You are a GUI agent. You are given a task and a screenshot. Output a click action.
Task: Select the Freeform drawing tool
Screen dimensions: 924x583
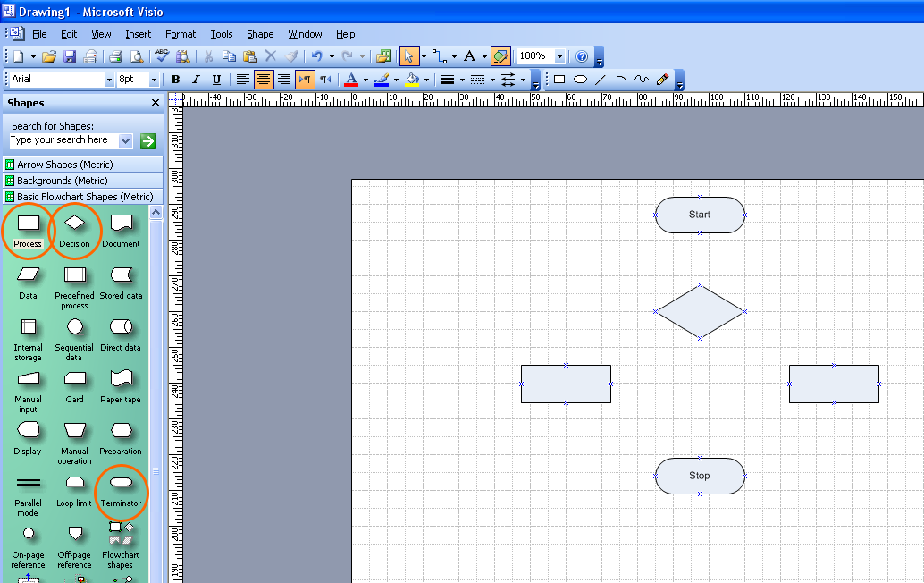pos(641,80)
